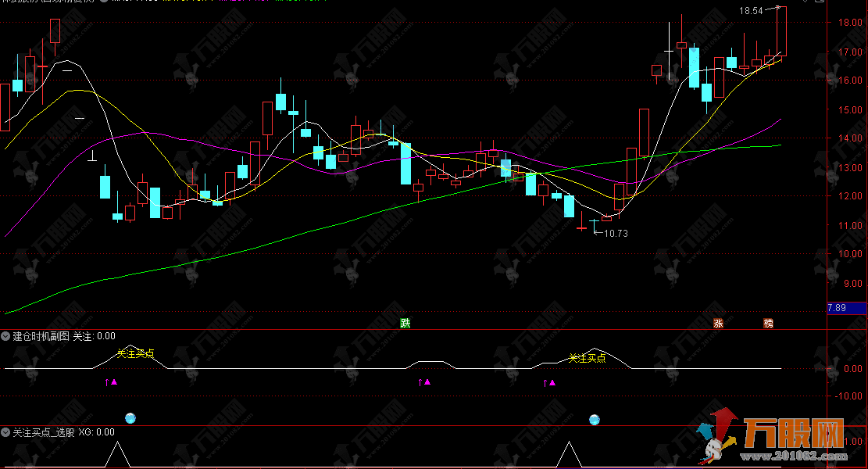Click the green 跌 marker icon
Screen dimensions: 868x469
(405, 323)
